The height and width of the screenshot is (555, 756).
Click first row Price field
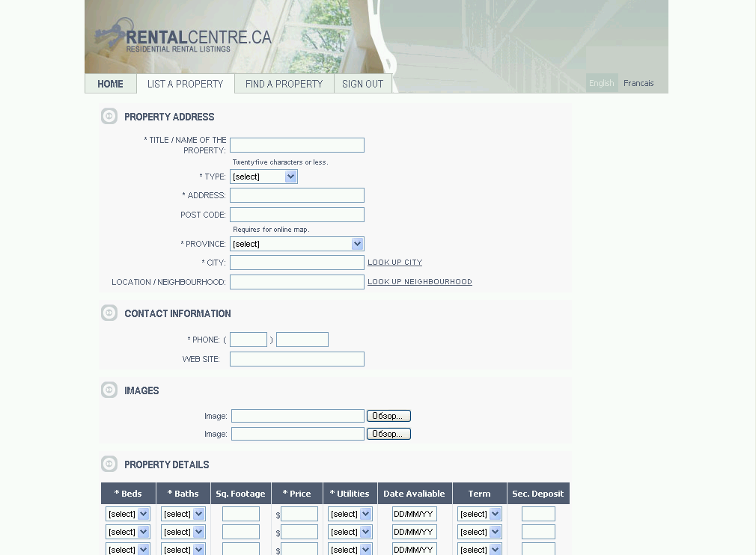click(299, 514)
